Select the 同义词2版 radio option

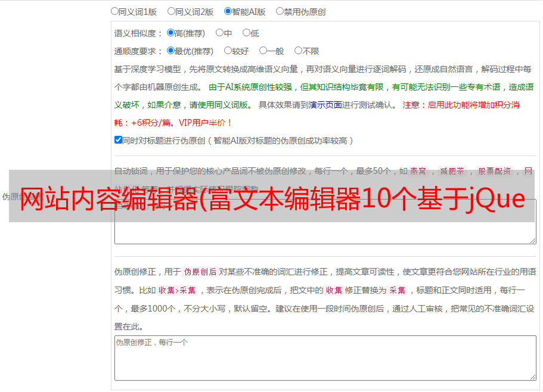coord(171,11)
